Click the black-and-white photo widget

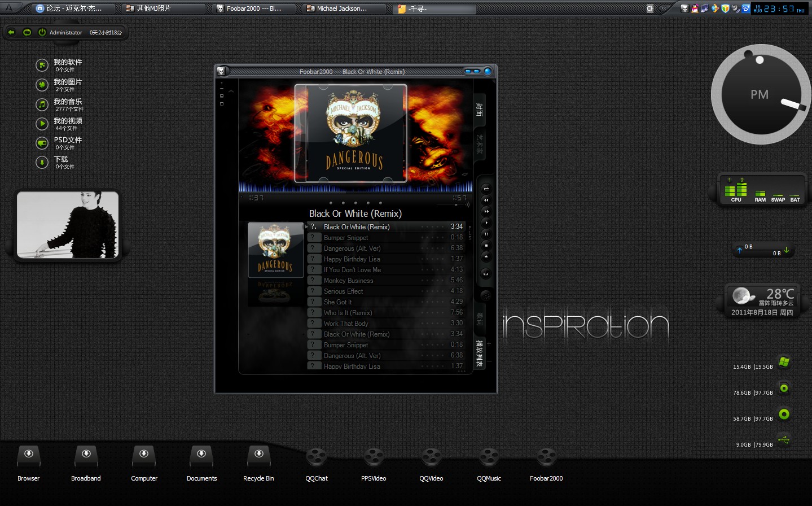point(68,225)
